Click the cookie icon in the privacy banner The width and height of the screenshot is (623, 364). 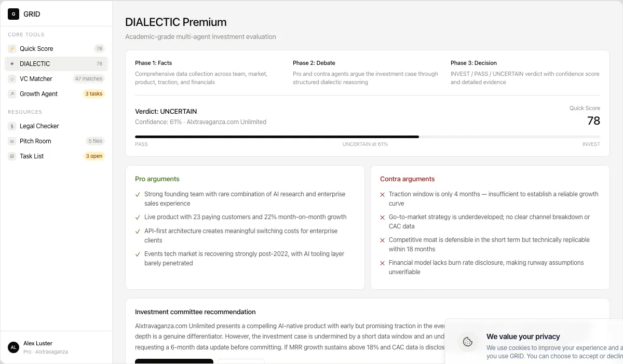coord(468,342)
